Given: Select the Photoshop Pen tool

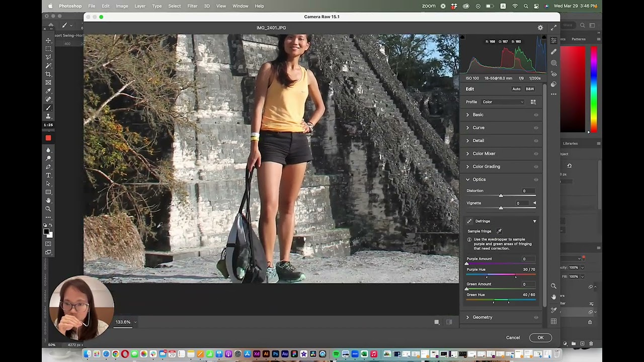Looking at the screenshot, I should pyautogui.click(x=48, y=167).
